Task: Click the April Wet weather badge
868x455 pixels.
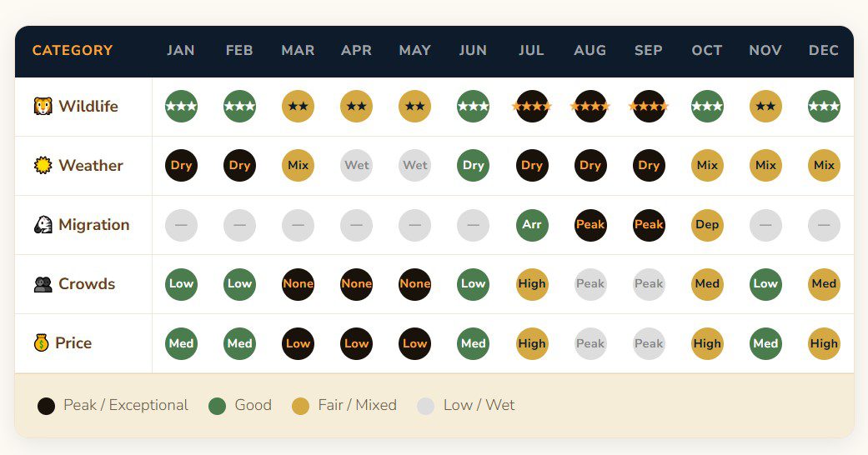Action: click(357, 166)
